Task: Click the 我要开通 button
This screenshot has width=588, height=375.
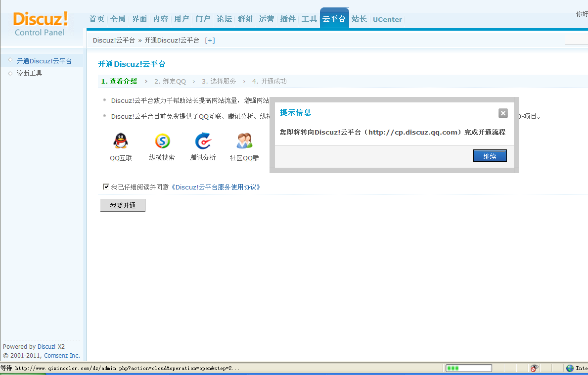Action: click(x=123, y=205)
